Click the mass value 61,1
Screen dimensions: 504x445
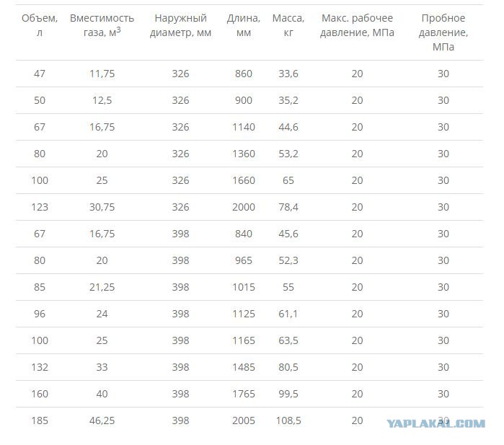point(288,314)
